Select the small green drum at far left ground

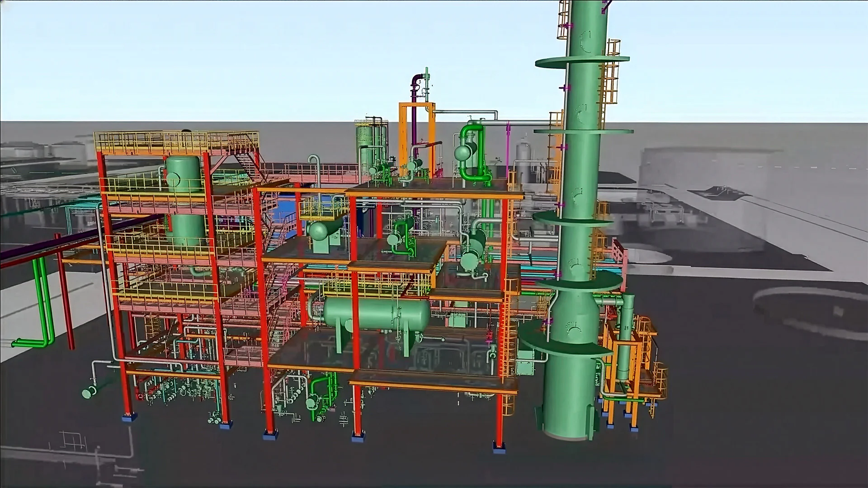88,392
